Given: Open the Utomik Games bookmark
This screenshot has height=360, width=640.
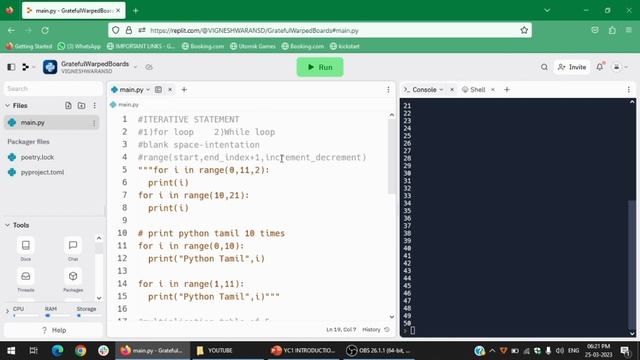Looking at the screenshot, I should [x=253, y=46].
